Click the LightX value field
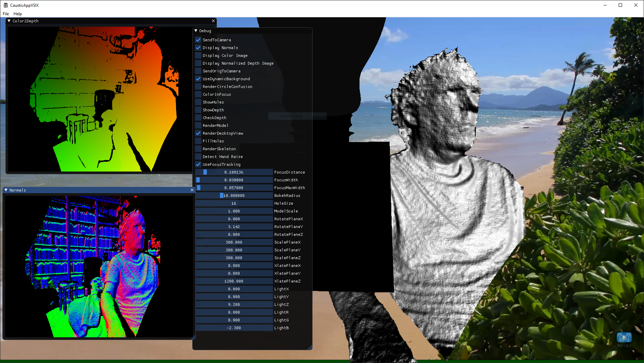 [234, 289]
